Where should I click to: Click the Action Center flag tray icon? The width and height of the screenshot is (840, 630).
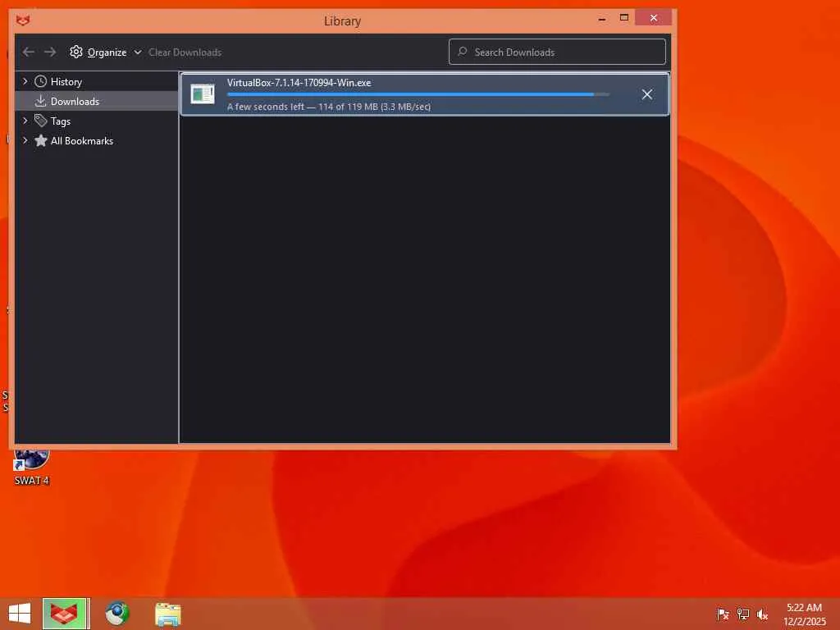pyautogui.click(x=723, y=614)
